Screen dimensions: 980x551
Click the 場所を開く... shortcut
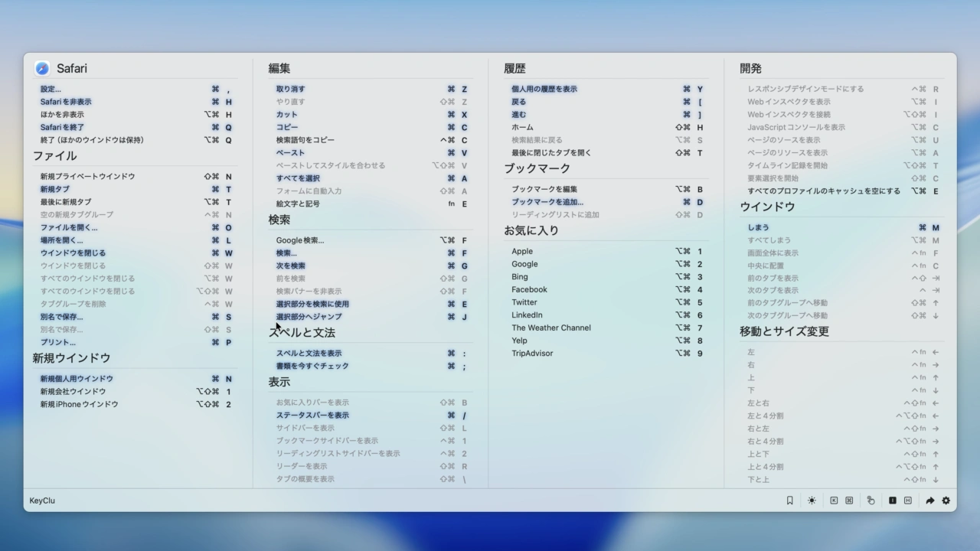(136, 240)
